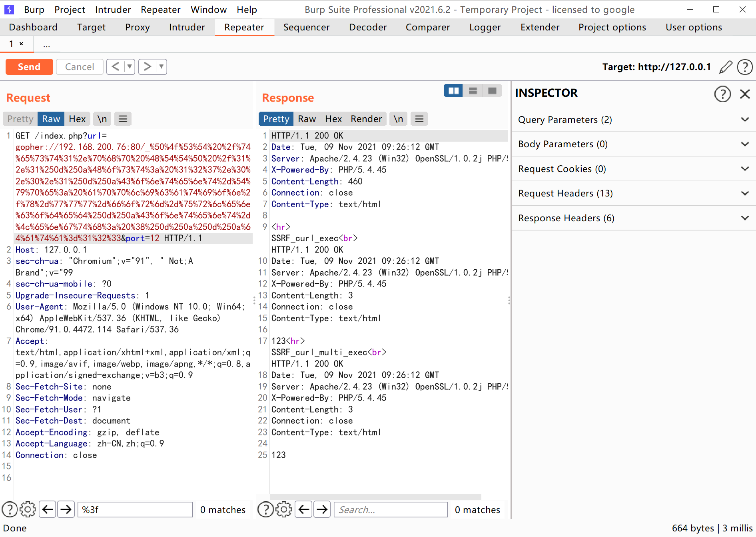
Task: Click the Burp Suite logo icon
Action: pyautogui.click(x=9, y=9)
